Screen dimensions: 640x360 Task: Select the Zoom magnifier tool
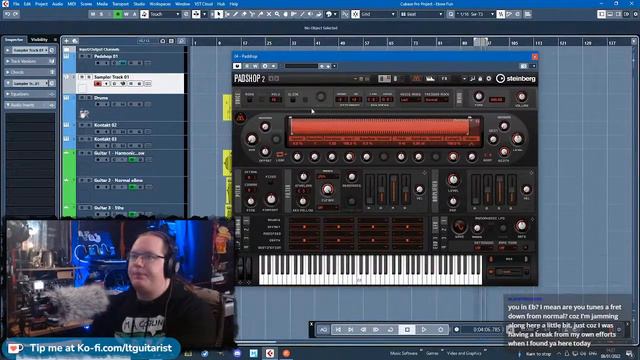tap(277, 14)
